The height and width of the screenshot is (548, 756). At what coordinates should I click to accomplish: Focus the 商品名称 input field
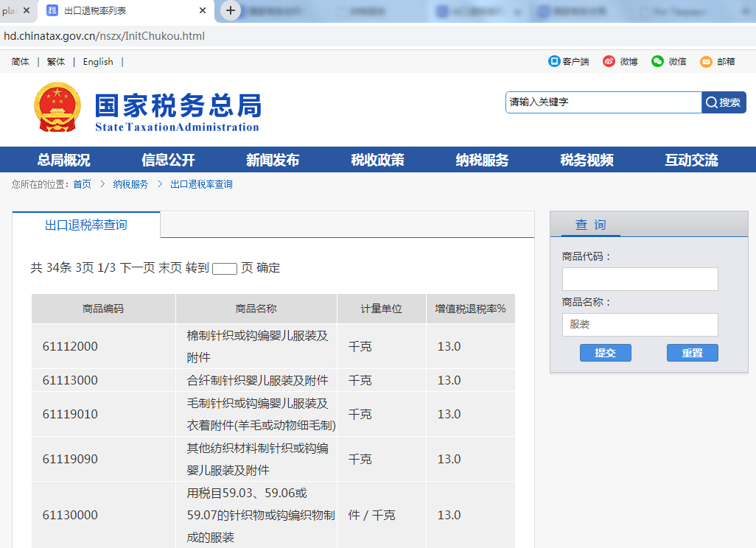(x=640, y=325)
